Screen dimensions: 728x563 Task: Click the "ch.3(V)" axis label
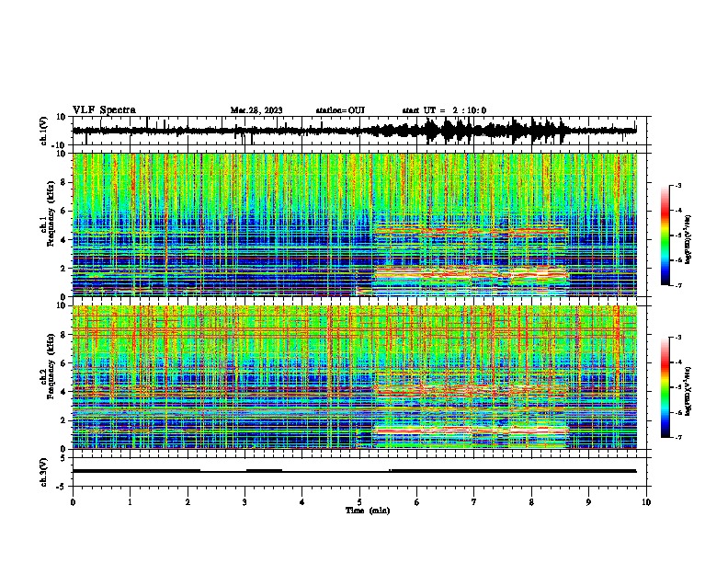coord(44,472)
